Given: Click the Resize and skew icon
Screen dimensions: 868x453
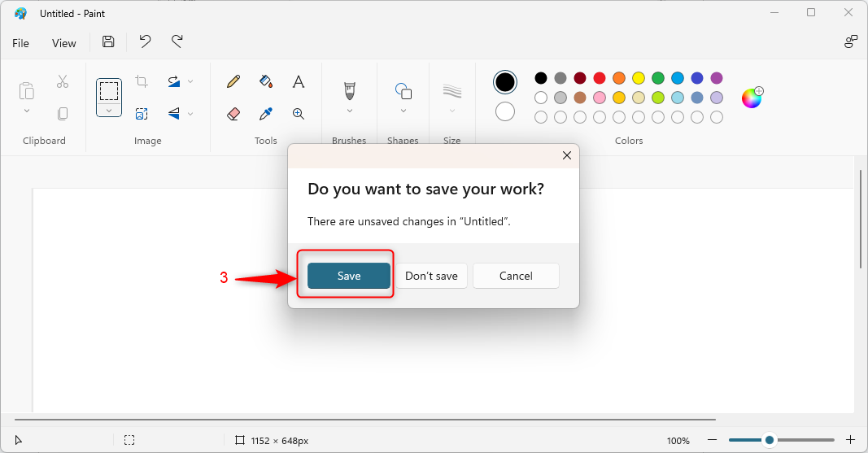Looking at the screenshot, I should pos(142,113).
